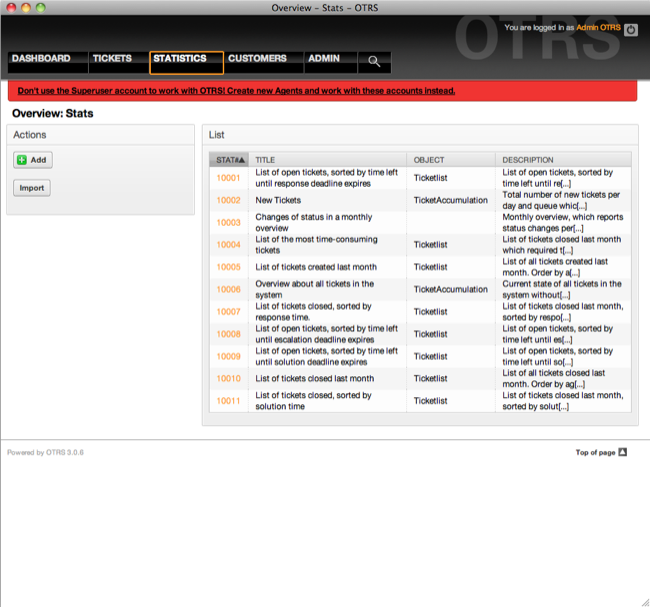Click 'List of tickets closed, sorted by response time'

313,312
